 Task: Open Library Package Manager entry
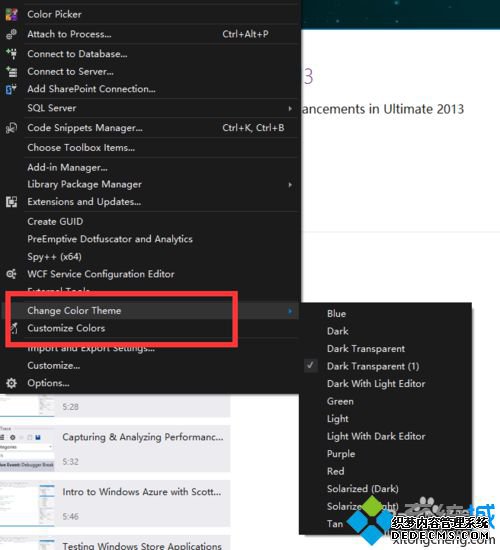85,185
